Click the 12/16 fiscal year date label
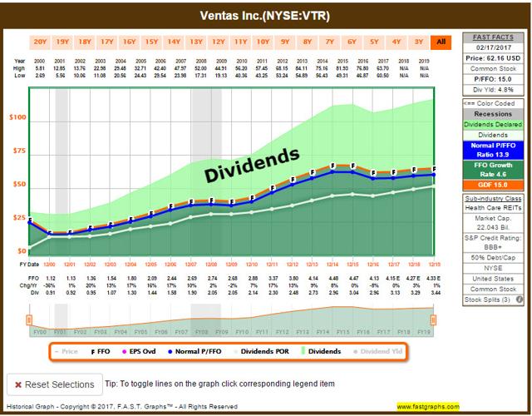Viewport: 532px width, 416px height. 373,265
